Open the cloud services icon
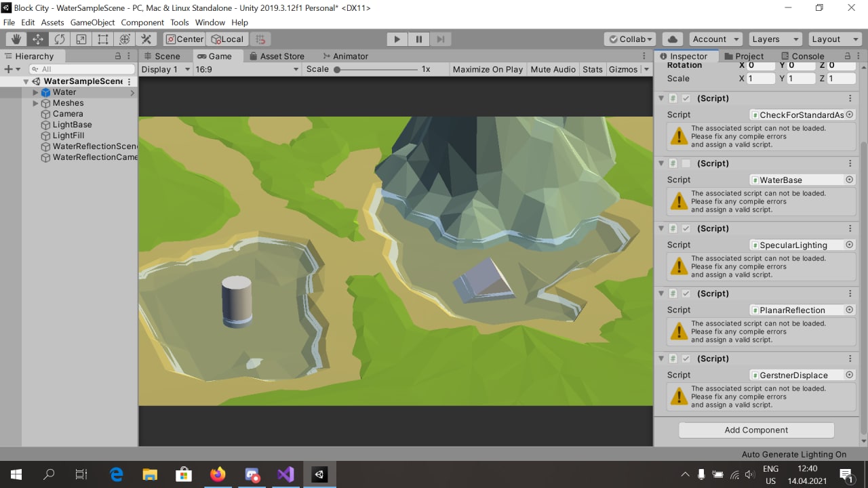Image resolution: width=868 pixels, height=488 pixels. [x=672, y=39]
